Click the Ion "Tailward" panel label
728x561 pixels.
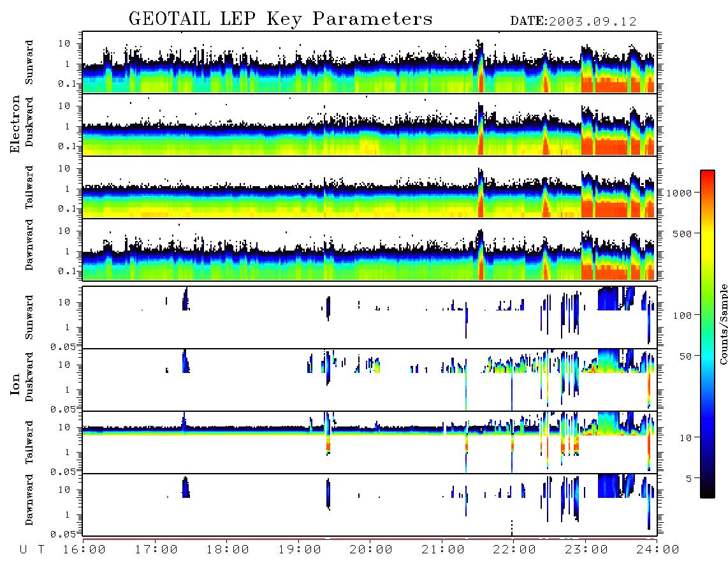(x=29, y=442)
